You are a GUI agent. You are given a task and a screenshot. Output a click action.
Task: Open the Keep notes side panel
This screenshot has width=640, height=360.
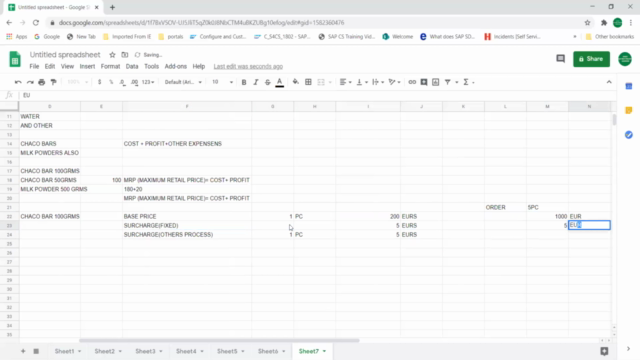pos(629,110)
